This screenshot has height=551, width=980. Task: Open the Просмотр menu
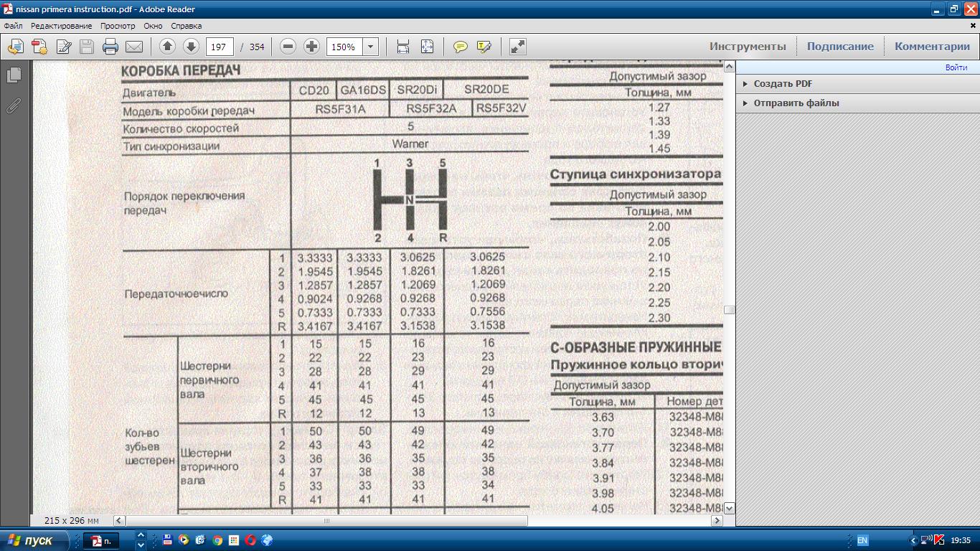pyautogui.click(x=118, y=26)
